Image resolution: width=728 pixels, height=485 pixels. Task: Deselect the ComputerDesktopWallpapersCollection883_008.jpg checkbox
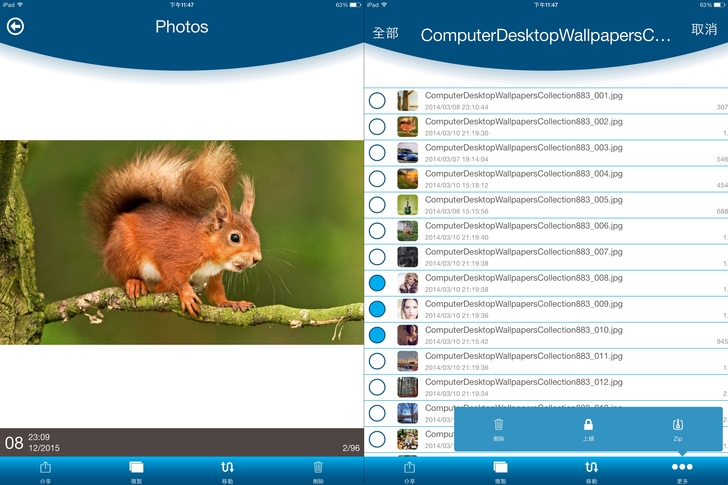coord(377,283)
